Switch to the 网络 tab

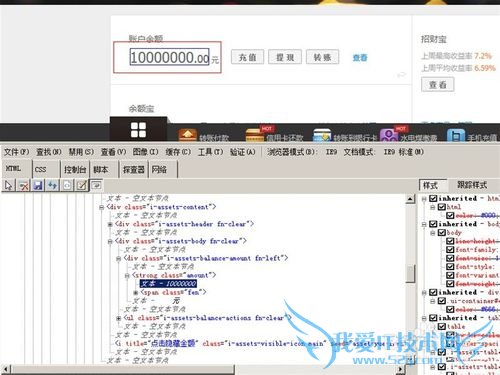pos(163,169)
